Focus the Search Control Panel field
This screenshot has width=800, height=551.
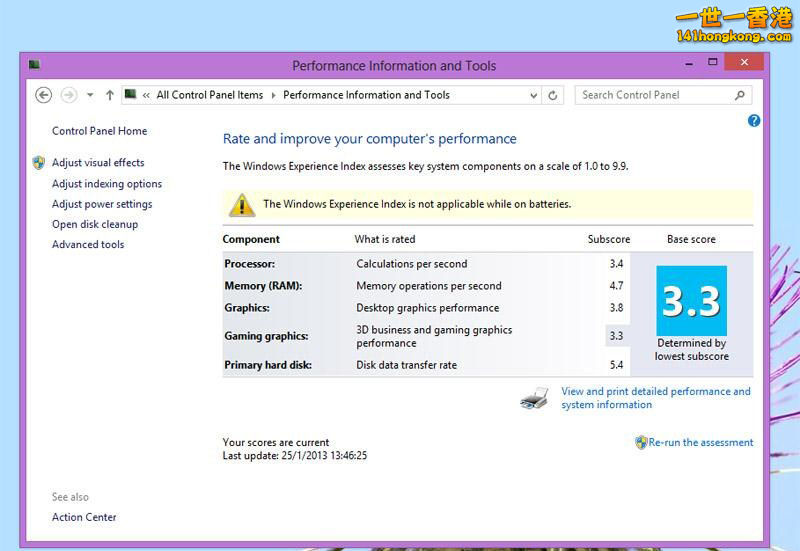coord(655,95)
